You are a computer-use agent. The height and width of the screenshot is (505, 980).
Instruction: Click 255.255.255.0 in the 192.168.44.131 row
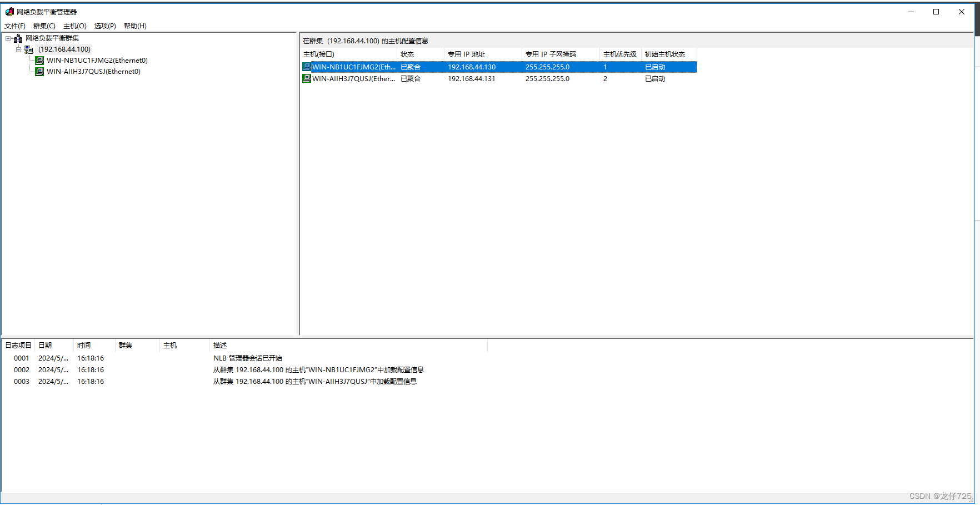pyautogui.click(x=547, y=78)
